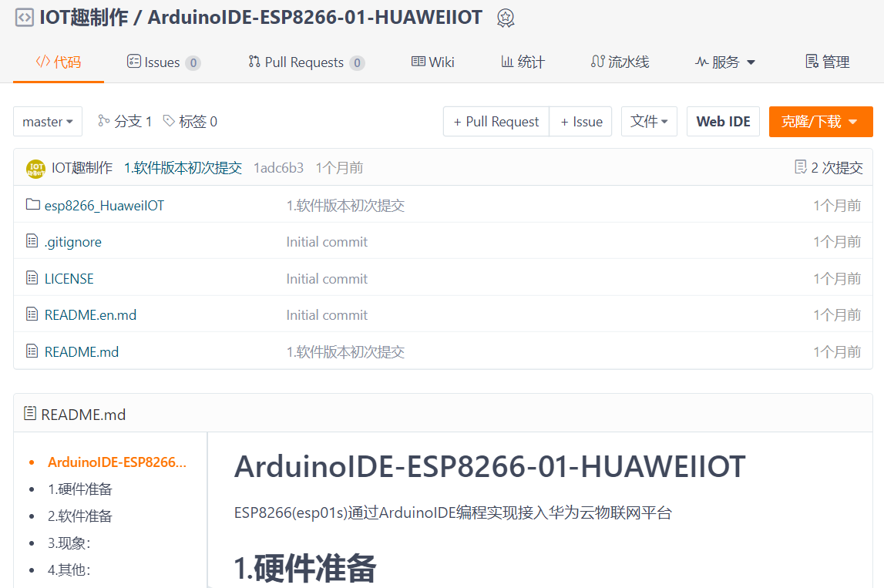
Task: Click the file icon beside README.md in the file list
Action: point(32,351)
